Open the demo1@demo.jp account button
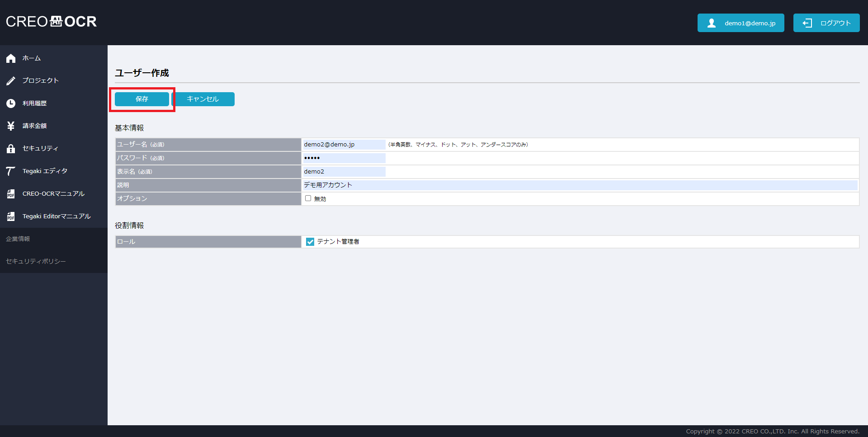868x437 pixels. click(741, 23)
